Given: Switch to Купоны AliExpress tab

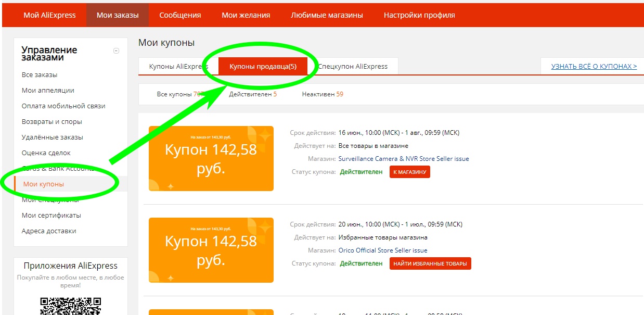Looking at the screenshot, I should click(x=178, y=66).
